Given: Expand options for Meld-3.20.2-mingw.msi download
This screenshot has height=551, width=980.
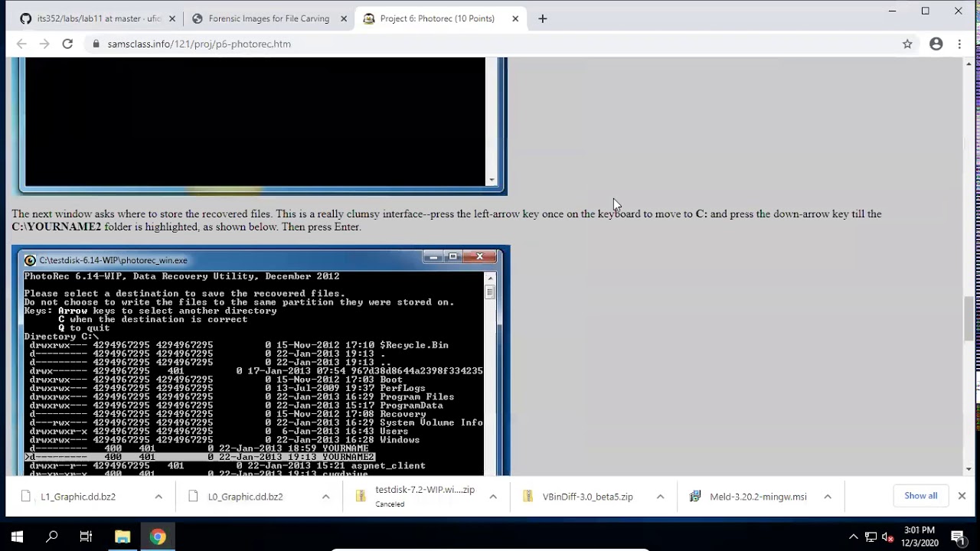Looking at the screenshot, I should [828, 497].
